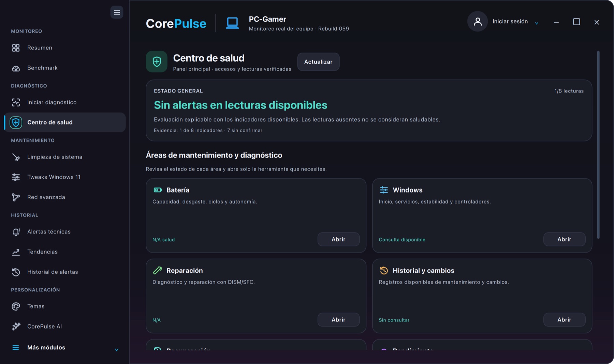The width and height of the screenshot is (614, 364).
Task: Open Red avanzada from sidebar
Action: [x=65, y=197]
